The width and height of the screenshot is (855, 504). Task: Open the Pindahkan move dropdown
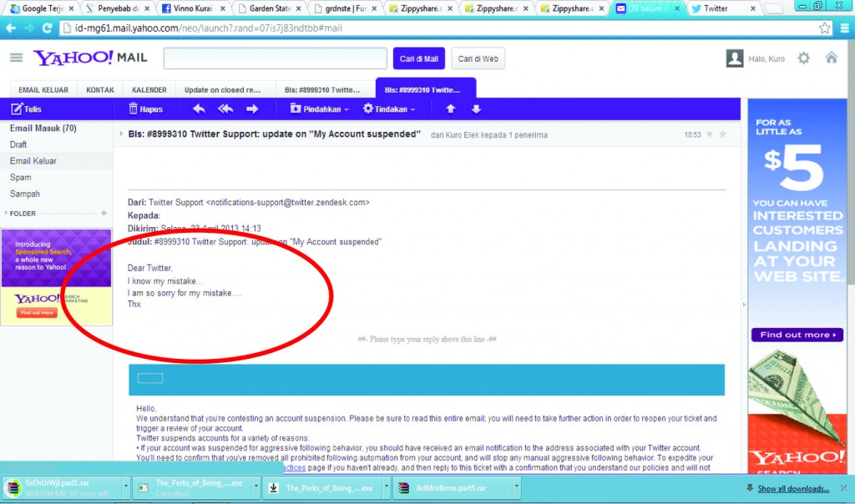[x=319, y=109]
